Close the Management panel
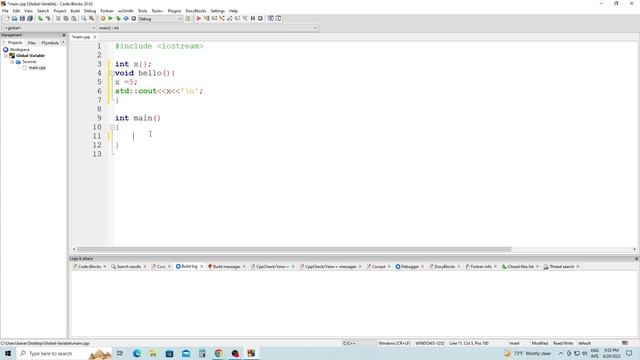640x360 pixels. (x=64, y=35)
